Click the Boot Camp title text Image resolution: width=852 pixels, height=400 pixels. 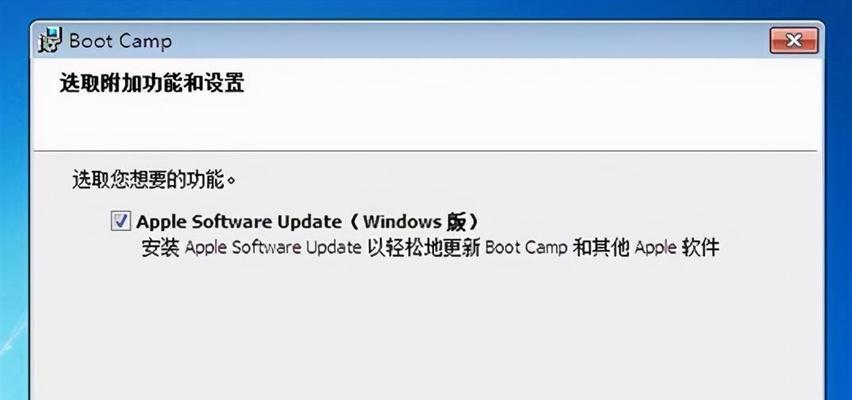click(120, 41)
